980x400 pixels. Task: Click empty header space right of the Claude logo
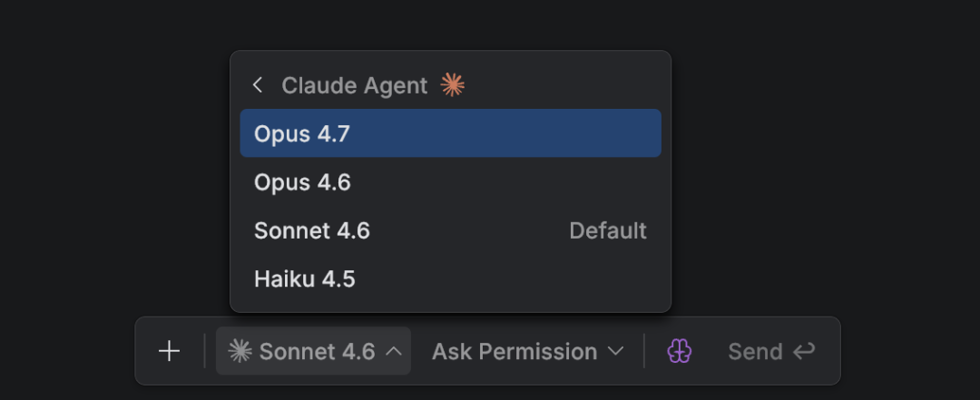pos(563,85)
